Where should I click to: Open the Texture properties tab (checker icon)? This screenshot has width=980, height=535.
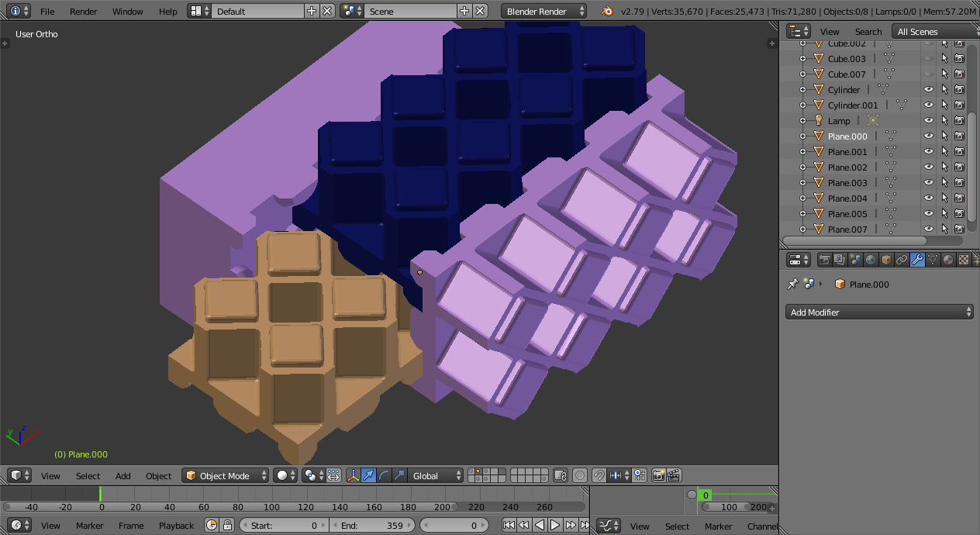[964, 260]
